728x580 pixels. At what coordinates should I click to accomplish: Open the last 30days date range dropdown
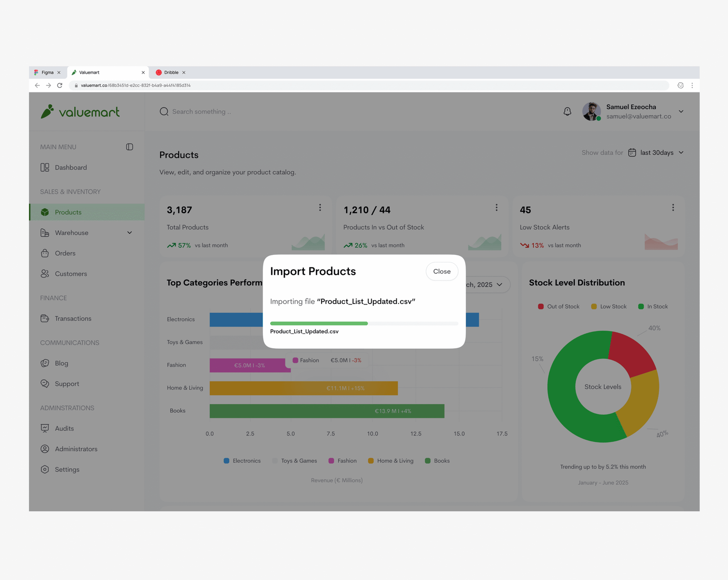(662, 153)
